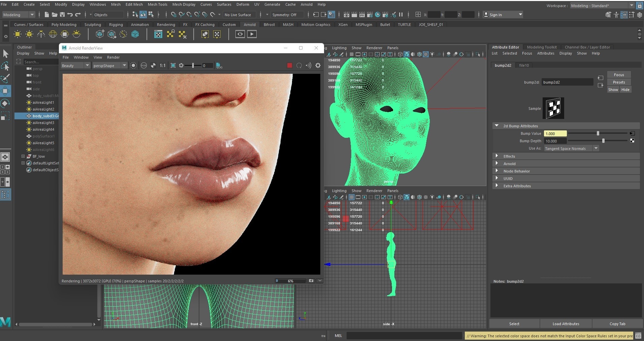Select the Rotate tool in the toolbox

click(6, 103)
